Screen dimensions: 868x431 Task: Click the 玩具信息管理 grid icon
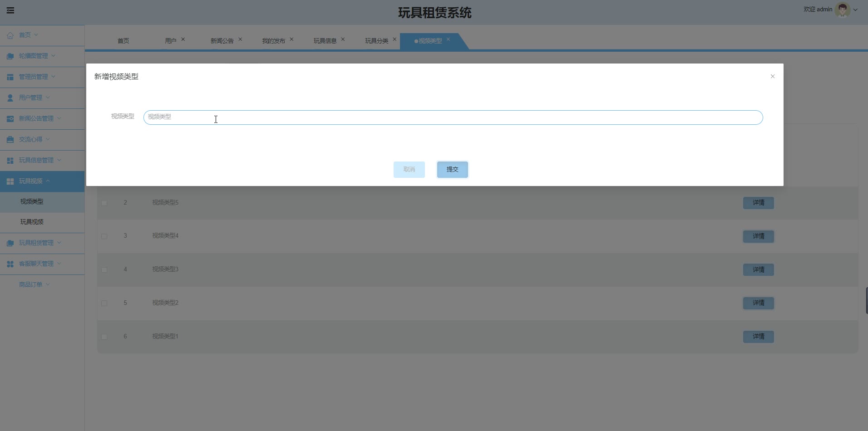click(x=10, y=160)
